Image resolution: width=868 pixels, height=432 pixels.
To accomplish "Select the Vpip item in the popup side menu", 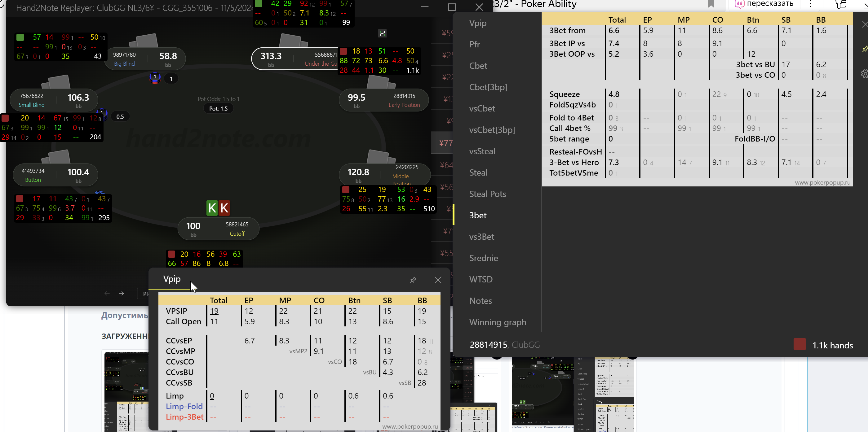I will pyautogui.click(x=478, y=23).
